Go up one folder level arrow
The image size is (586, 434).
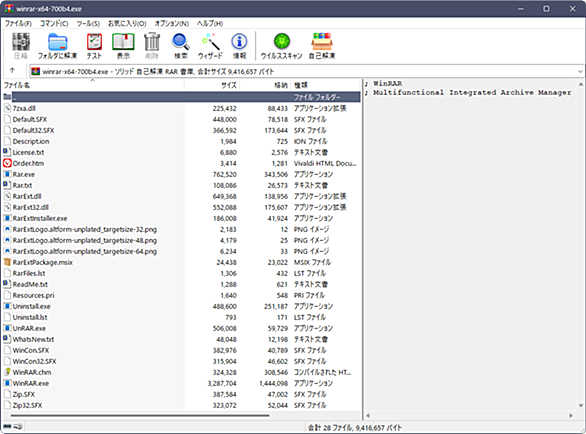pos(12,70)
